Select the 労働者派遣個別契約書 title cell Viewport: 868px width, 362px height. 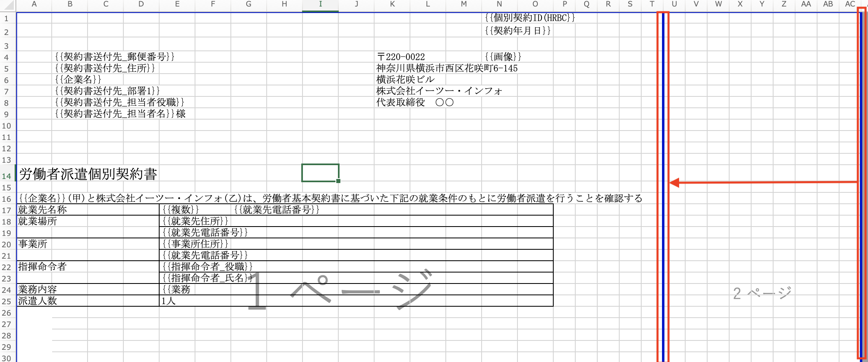tap(88, 174)
